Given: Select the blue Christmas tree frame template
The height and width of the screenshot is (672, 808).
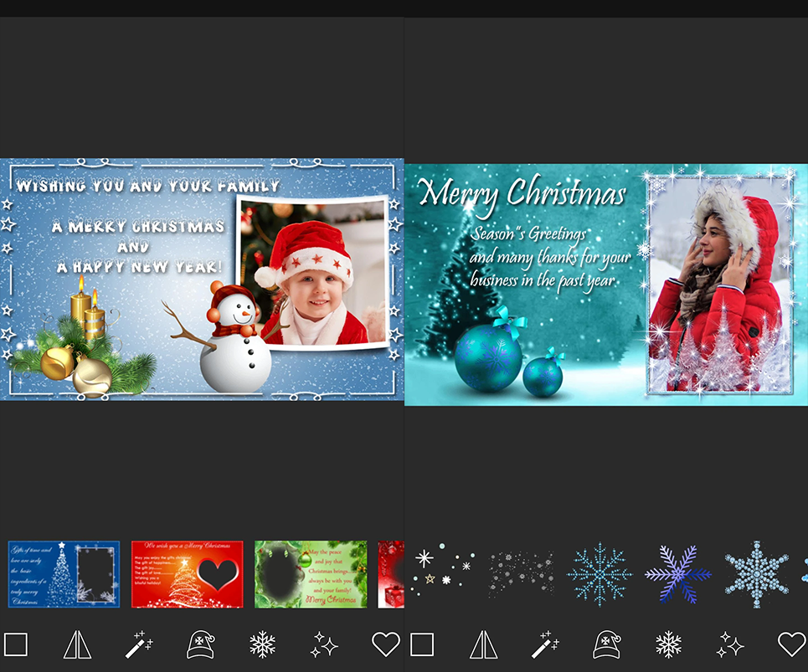Looking at the screenshot, I should pos(64,575).
